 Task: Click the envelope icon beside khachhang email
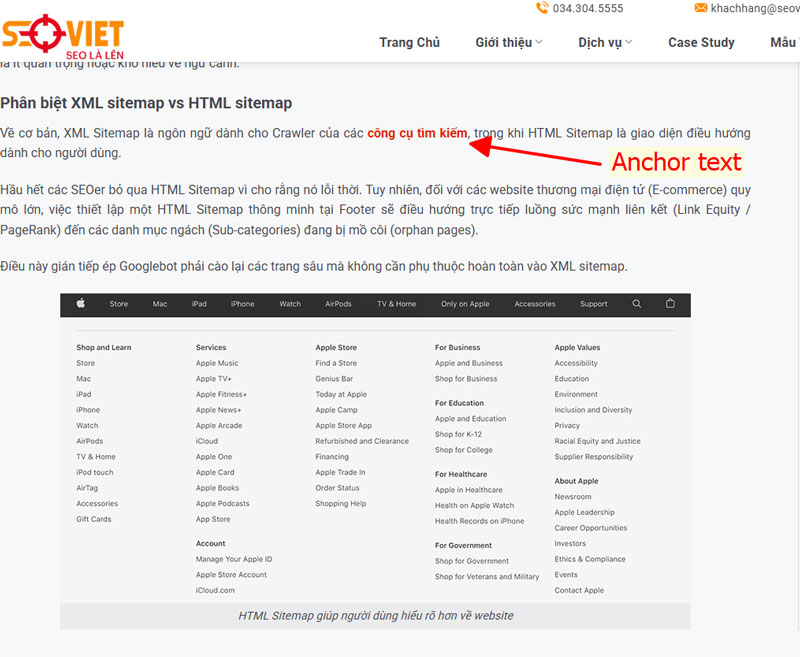(700, 8)
